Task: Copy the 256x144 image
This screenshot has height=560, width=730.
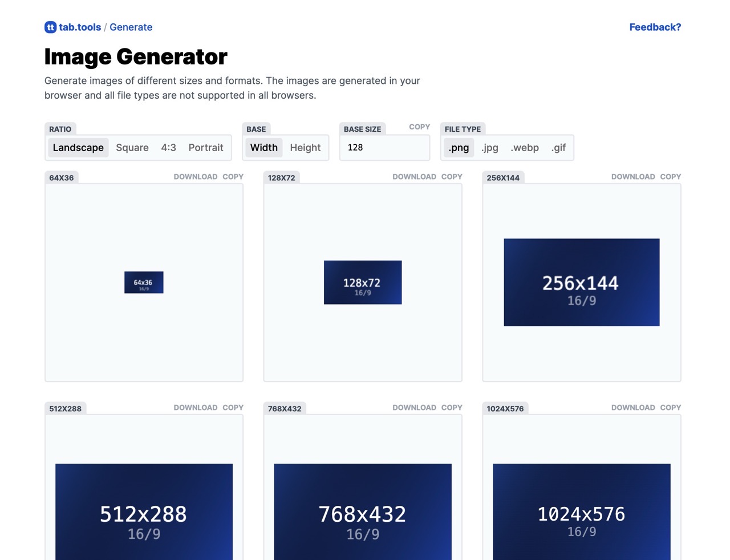Action: tap(671, 177)
